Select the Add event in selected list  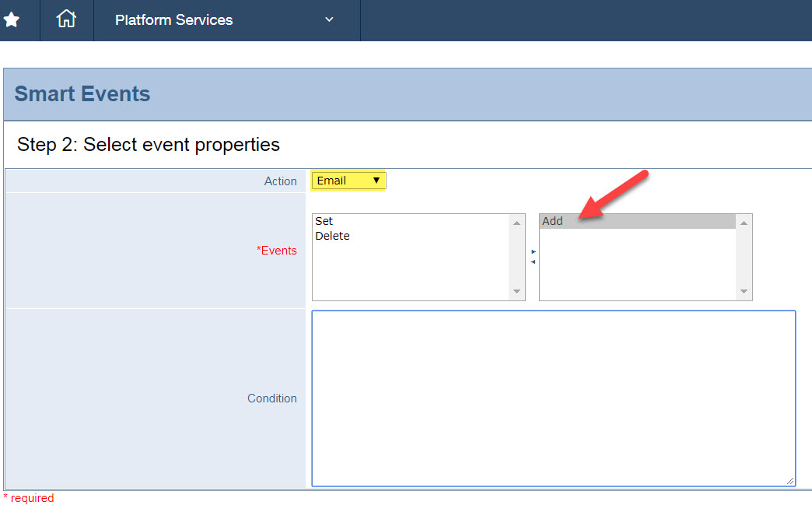[x=553, y=221]
